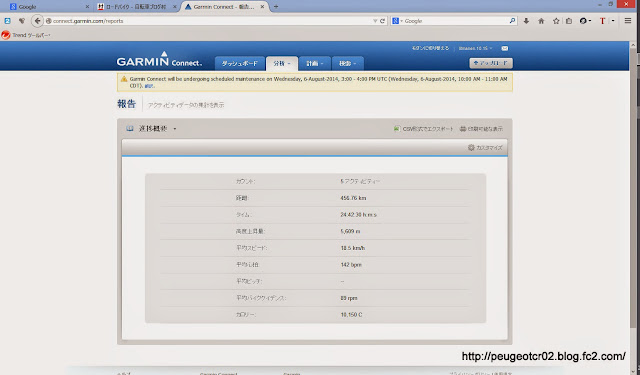The height and width of the screenshot is (375, 640).
Task: Click the book icon beside the report title
Action: [x=130, y=129]
